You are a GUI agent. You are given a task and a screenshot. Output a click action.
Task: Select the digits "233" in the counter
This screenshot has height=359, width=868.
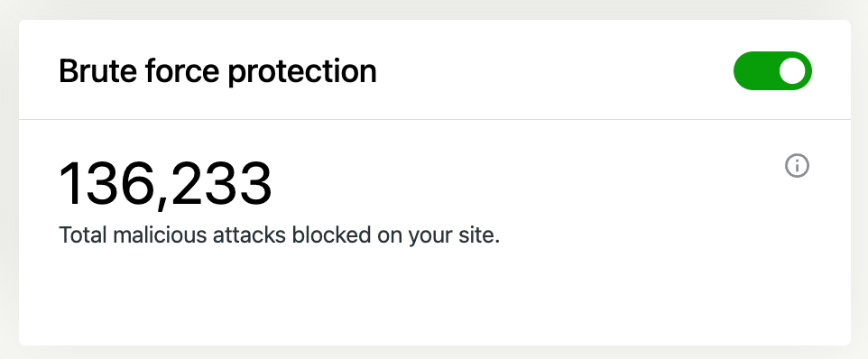point(223,184)
